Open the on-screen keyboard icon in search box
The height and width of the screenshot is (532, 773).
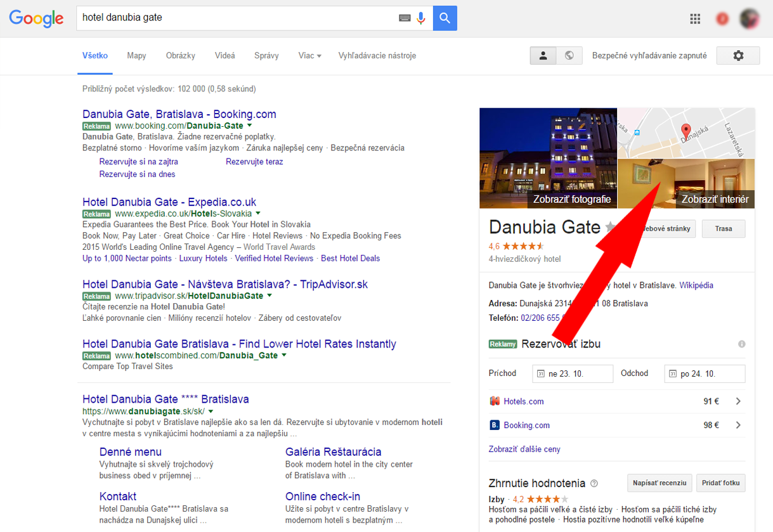405,18
